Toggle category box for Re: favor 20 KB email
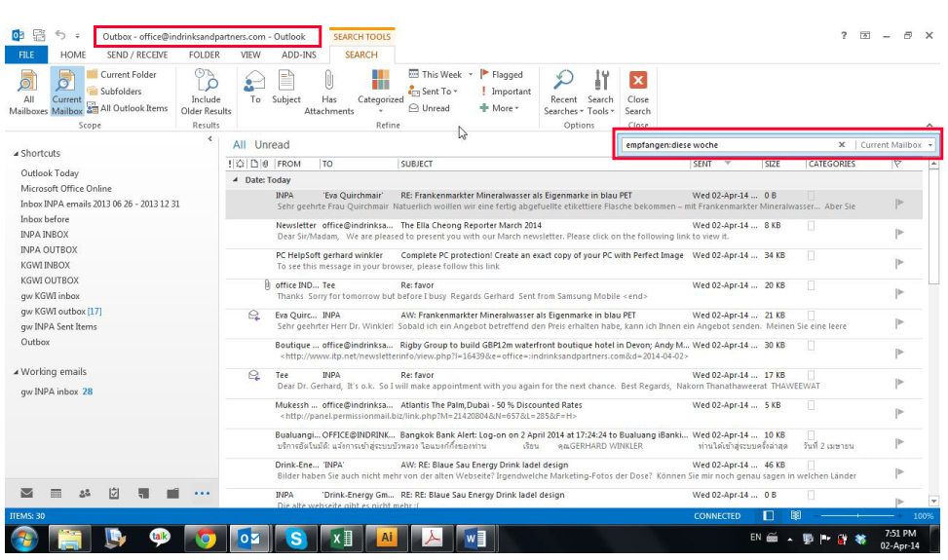The width and height of the screenshot is (948, 560). (x=812, y=285)
